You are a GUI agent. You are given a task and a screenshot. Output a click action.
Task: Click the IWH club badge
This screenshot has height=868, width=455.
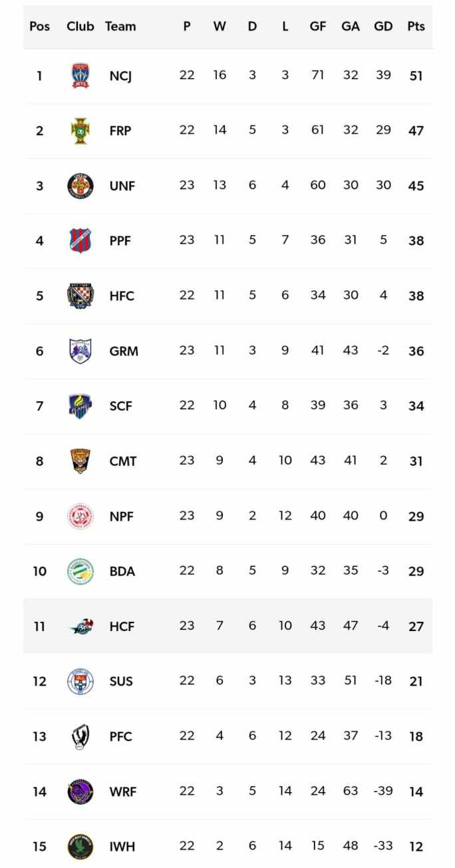click(80, 847)
